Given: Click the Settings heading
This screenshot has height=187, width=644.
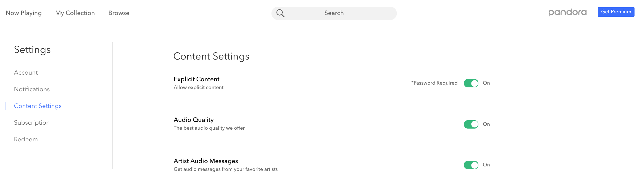Looking at the screenshot, I should pyautogui.click(x=32, y=50).
